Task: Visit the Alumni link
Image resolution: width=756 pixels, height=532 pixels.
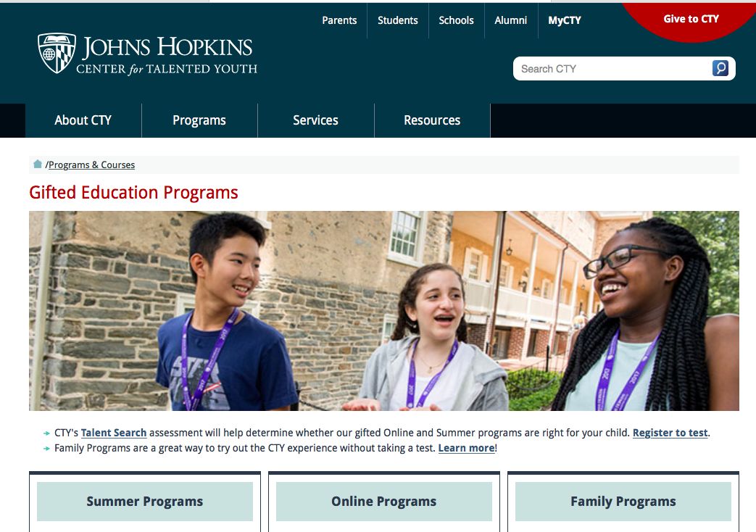Action: pyautogui.click(x=510, y=20)
